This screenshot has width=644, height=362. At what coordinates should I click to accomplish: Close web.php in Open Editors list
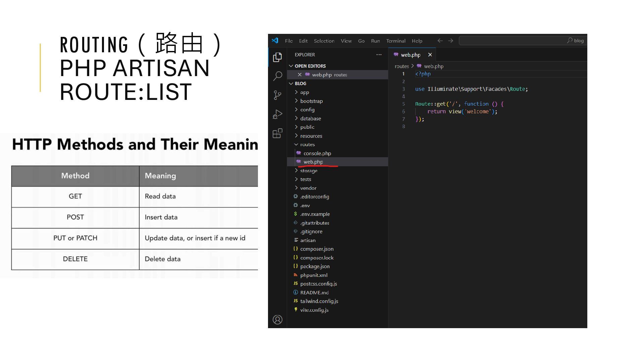pyautogui.click(x=300, y=75)
